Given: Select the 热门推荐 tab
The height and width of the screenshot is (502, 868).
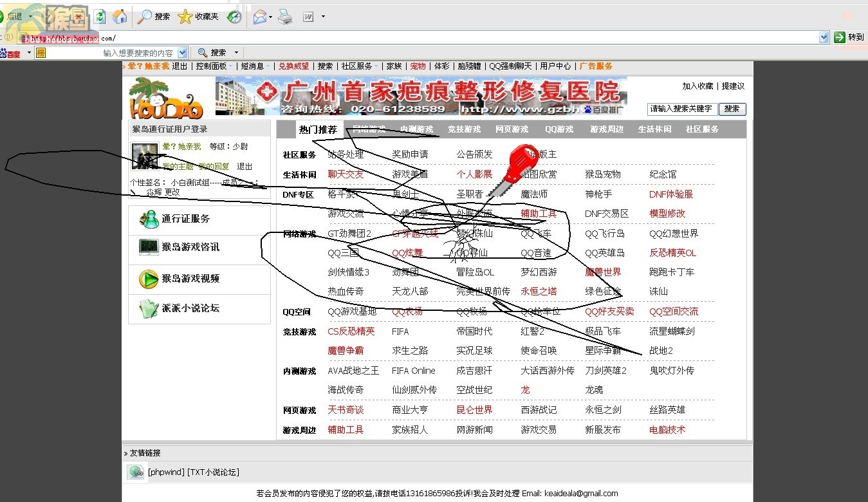Looking at the screenshot, I should pyautogui.click(x=318, y=129).
